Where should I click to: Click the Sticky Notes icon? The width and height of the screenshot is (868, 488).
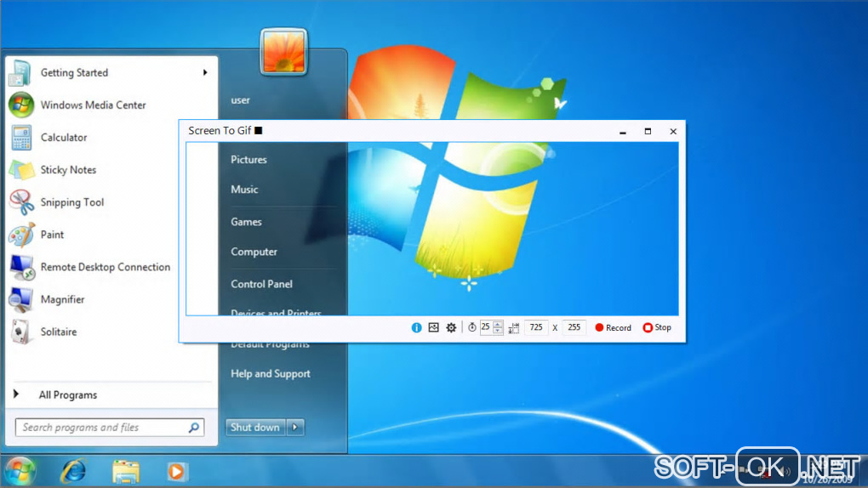coord(21,170)
